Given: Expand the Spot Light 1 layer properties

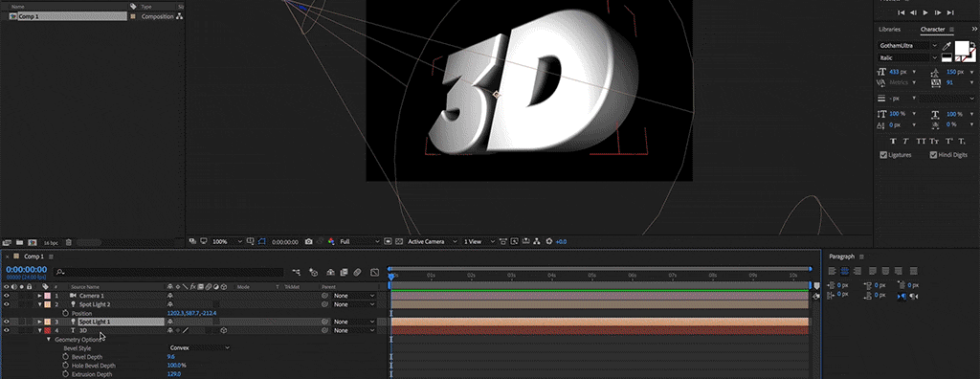Looking at the screenshot, I should [x=40, y=322].
